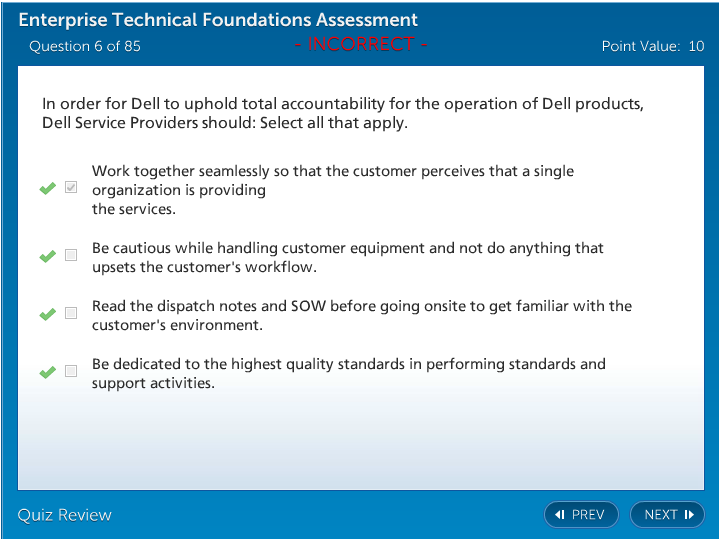
Task: Enable the 'Be dedicated to the highest quality' checkbox
Action: 71,371
